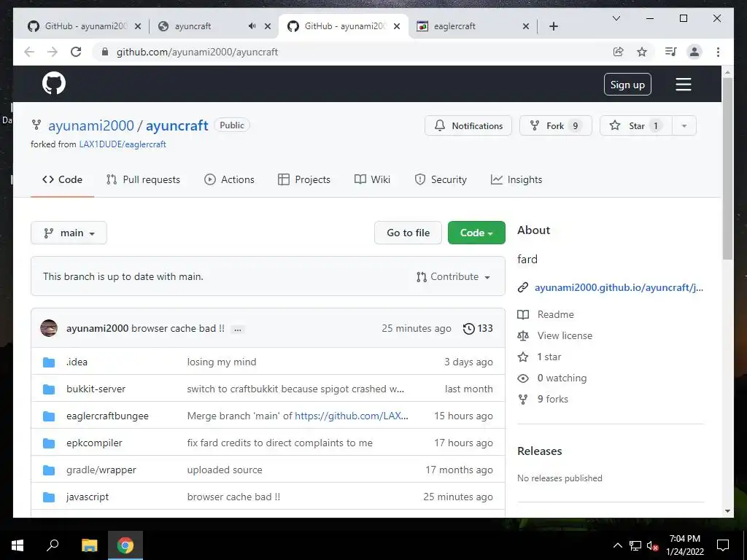Screen dimensions: 747x560
Task: Open the 0 watching link
Action: point(562,378)
